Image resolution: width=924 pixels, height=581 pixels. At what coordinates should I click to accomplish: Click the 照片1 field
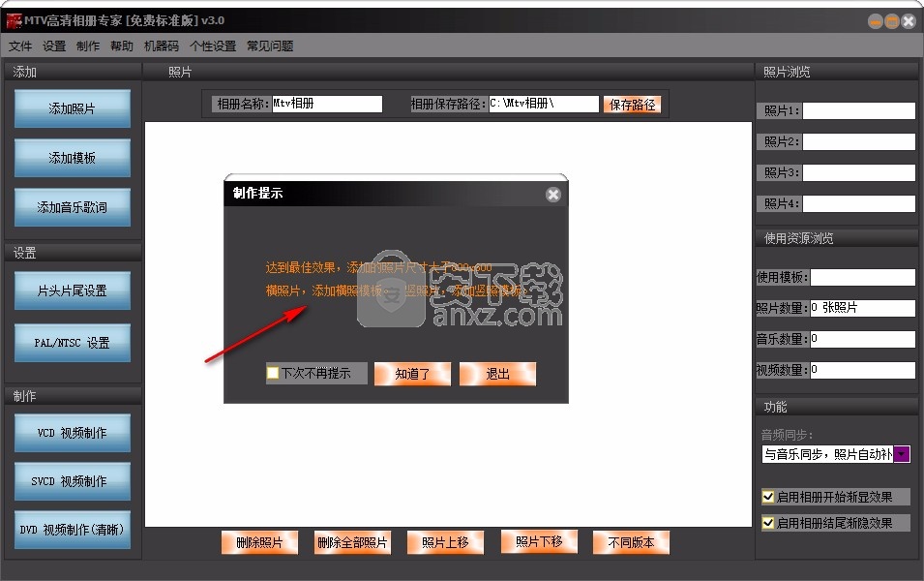coord(858,111)
